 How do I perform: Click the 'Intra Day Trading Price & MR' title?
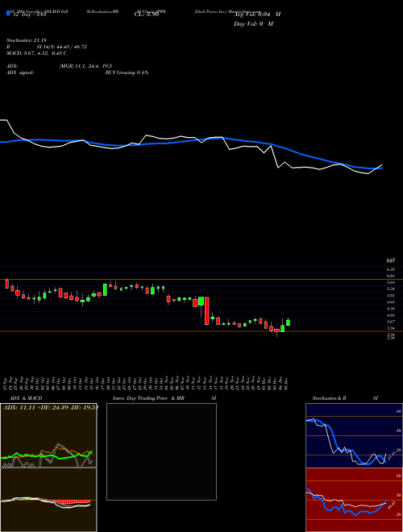(x=148, y=398)
